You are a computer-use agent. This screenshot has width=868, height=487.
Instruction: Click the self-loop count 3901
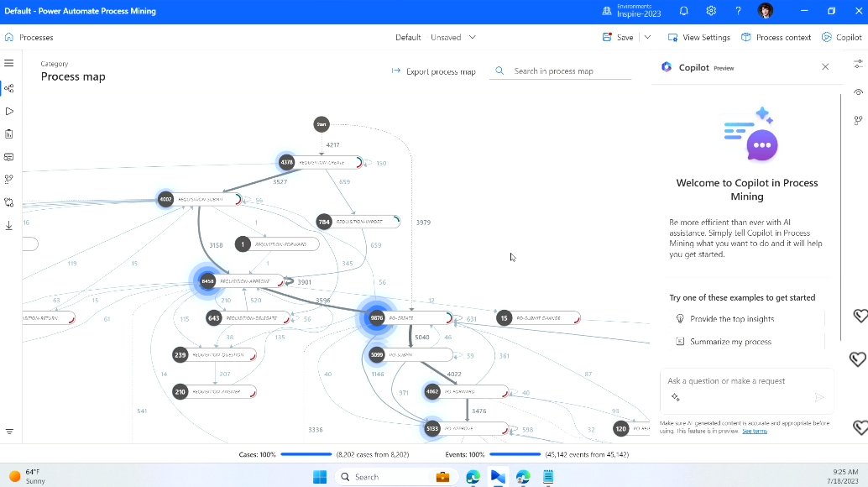point(305,282)
